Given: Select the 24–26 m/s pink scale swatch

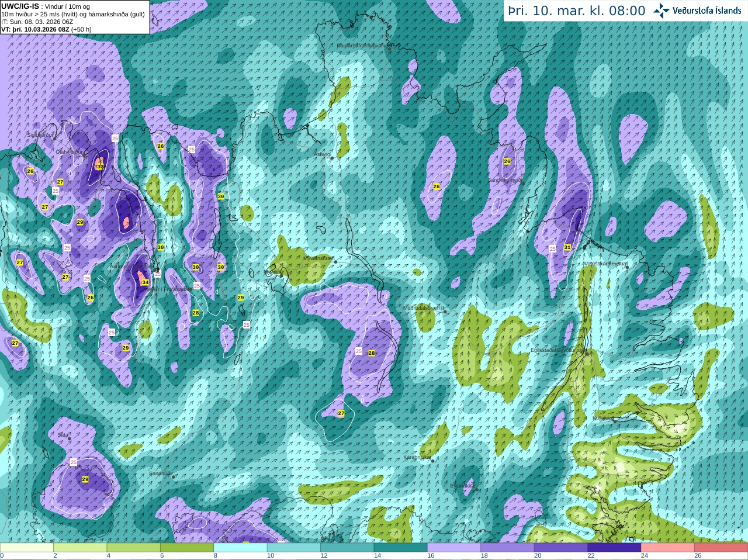Looking at the screenshot, I should pyautogui.click(x=667, y=548).
